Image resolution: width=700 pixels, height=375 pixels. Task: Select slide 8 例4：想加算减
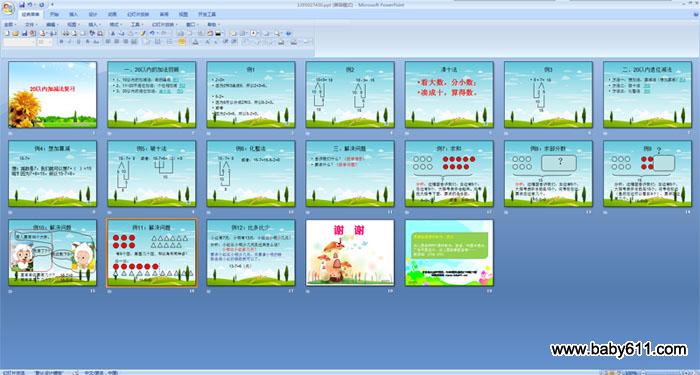[52, 174]
